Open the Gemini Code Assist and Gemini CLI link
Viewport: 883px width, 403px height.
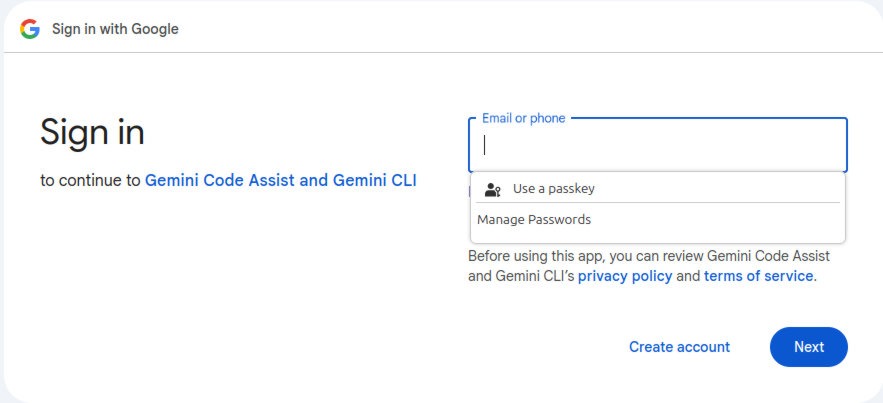(280, 181)
